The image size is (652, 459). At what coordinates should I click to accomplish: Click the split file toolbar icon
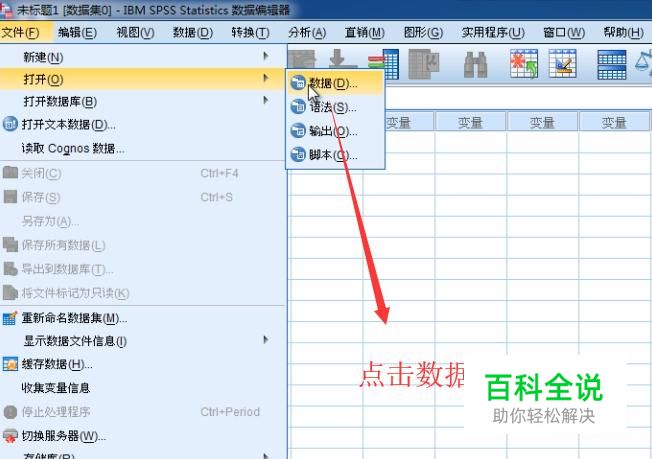[x=612, y=64]
